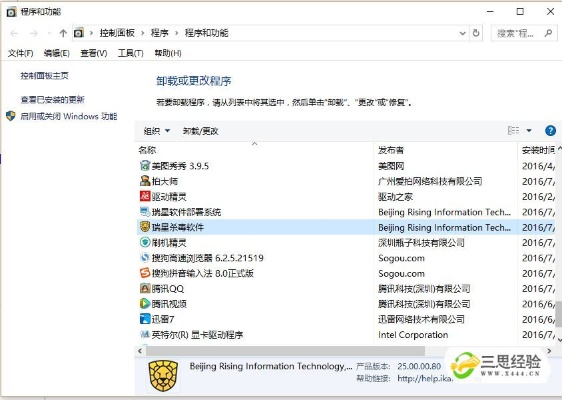Expand the chevron after 程序 breadcrumb
Screen dimensions: 562x400
[x=177, y=33]
